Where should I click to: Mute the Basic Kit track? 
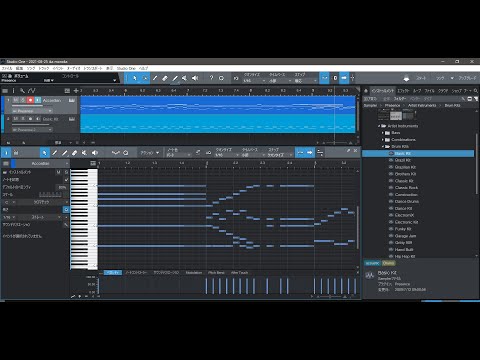[16, 119]
